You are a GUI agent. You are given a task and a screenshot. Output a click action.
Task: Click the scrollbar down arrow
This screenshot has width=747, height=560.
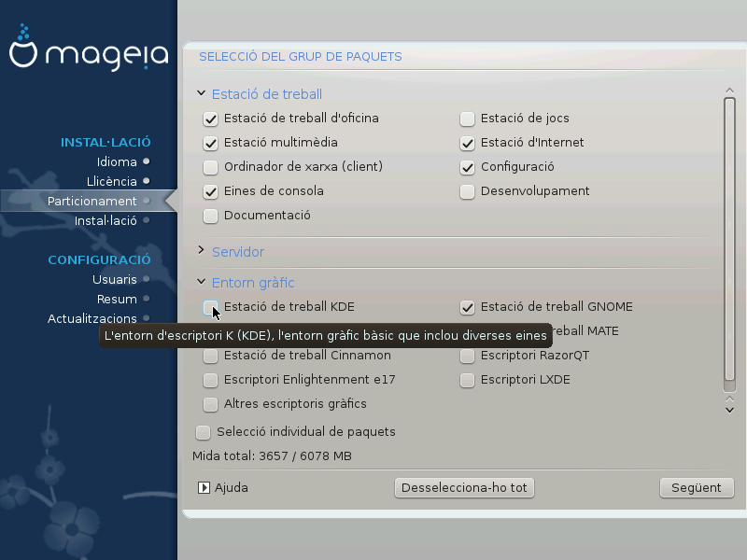click(729, 408)
